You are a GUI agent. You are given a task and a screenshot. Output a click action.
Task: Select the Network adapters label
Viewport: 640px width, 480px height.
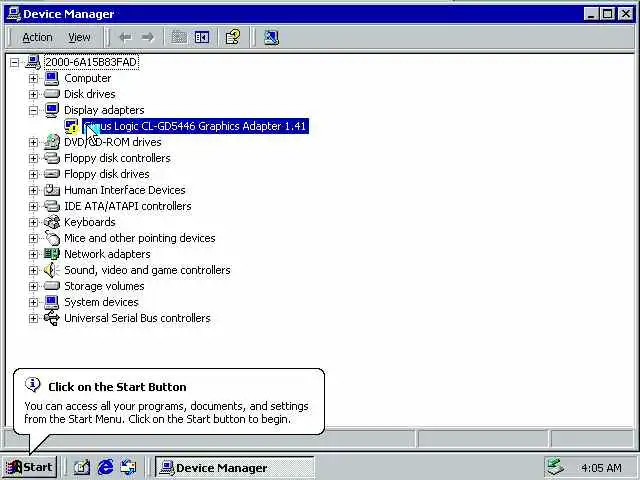[x=107, y=254]
